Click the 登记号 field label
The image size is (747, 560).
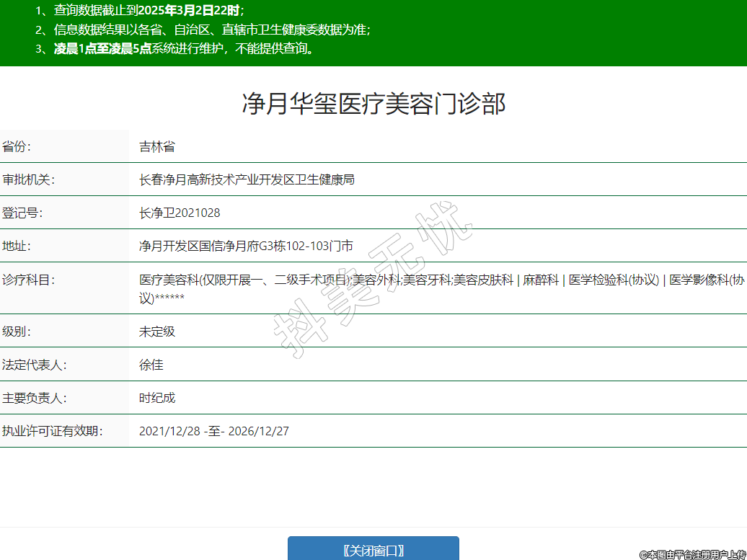(23, 213)
